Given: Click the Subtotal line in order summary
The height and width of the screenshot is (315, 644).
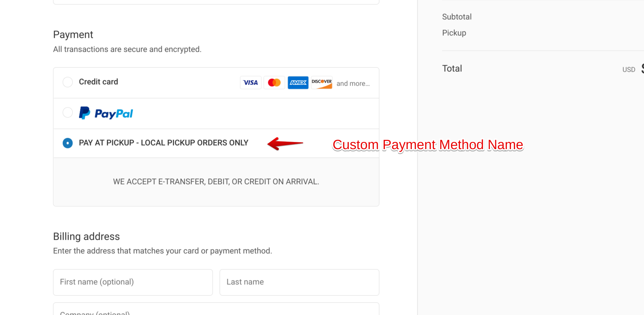Looking at the screenshot, I should (457, 17).
